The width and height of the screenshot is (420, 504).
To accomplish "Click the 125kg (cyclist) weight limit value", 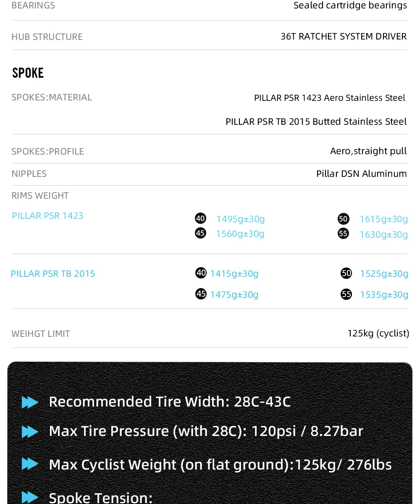I will pyautogui.click(x=378, y=333).
